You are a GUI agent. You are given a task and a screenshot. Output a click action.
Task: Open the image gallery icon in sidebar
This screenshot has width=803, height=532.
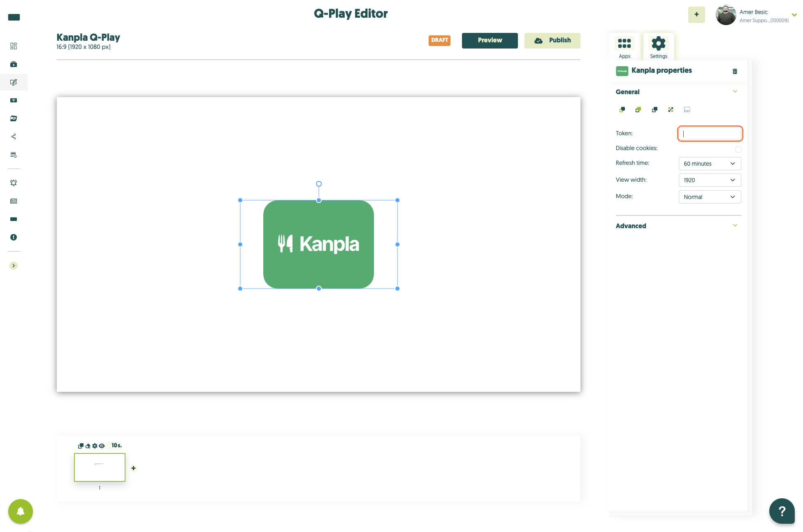coord(14,118)
